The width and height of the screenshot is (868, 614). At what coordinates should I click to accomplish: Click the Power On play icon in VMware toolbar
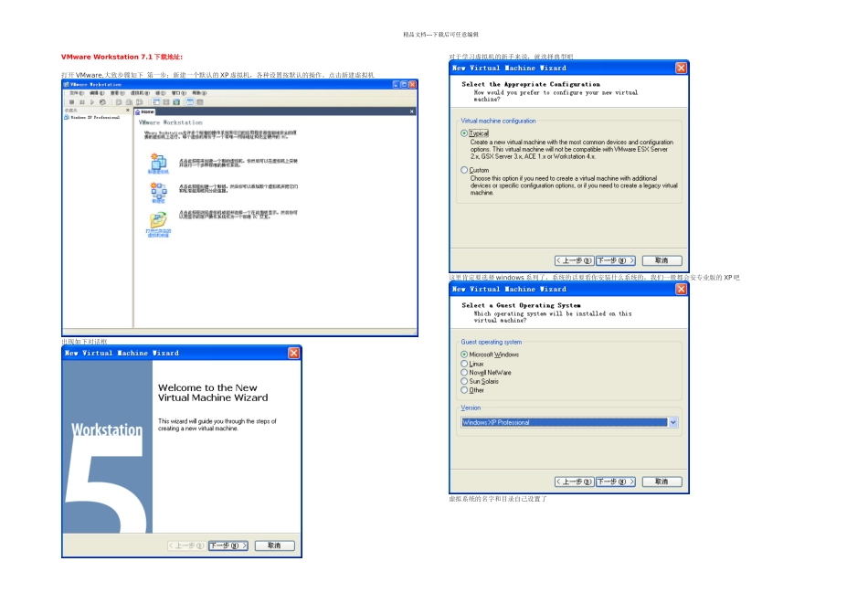tap(92, 101)
